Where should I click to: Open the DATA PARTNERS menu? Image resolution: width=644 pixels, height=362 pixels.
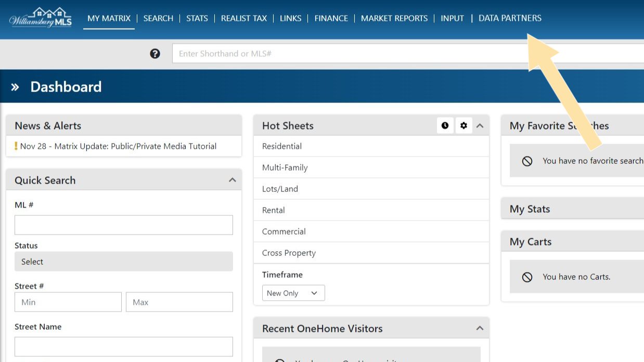coord(510,18)
